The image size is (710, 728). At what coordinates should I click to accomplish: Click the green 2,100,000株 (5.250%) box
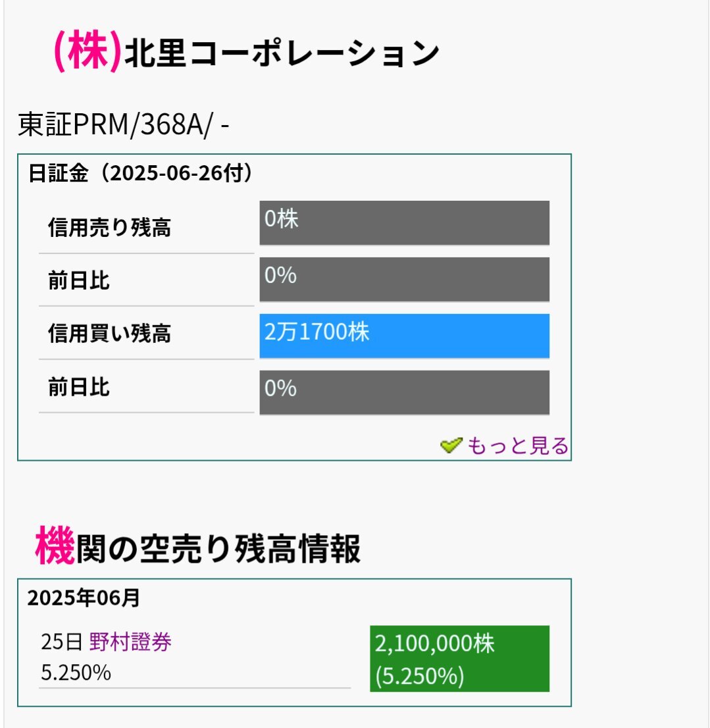[459, 658]
